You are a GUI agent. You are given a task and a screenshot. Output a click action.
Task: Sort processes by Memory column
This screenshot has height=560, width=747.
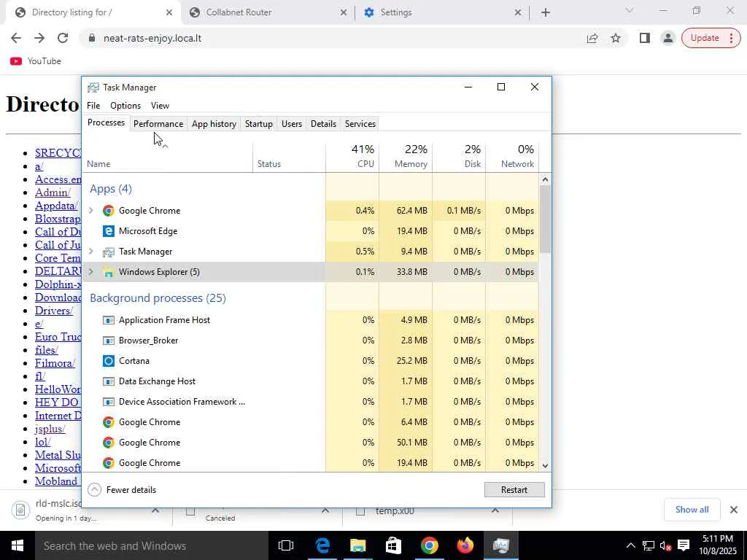click(406, 157)
